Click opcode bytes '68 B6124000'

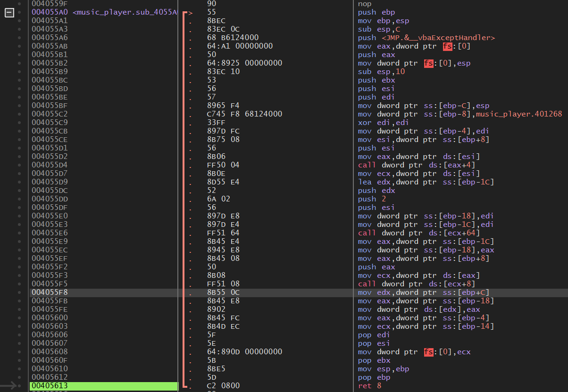233,38
